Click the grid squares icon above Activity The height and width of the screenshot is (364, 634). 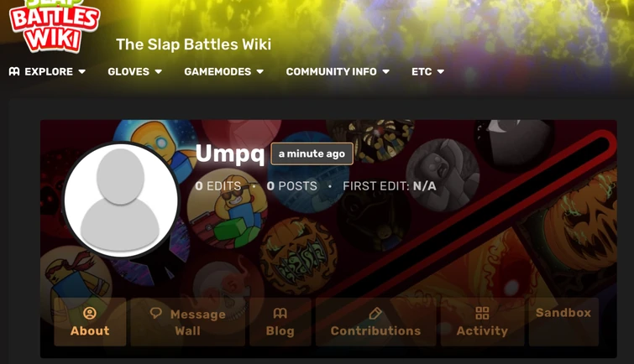482,313
